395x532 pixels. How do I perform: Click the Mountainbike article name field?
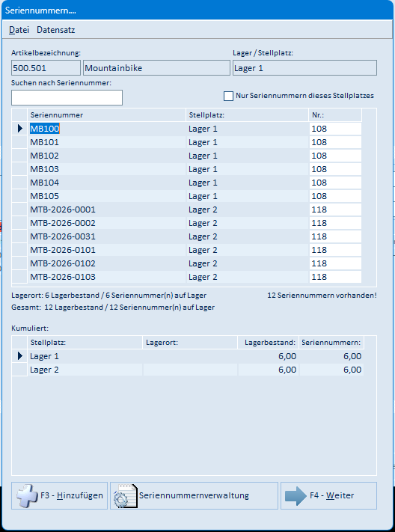(x=156, y=68)
